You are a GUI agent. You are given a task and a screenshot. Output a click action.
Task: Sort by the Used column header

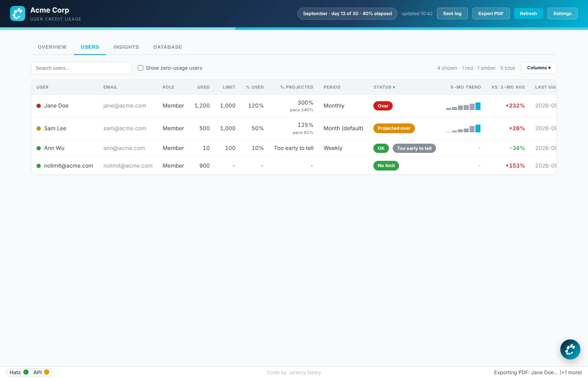(204, 87)
